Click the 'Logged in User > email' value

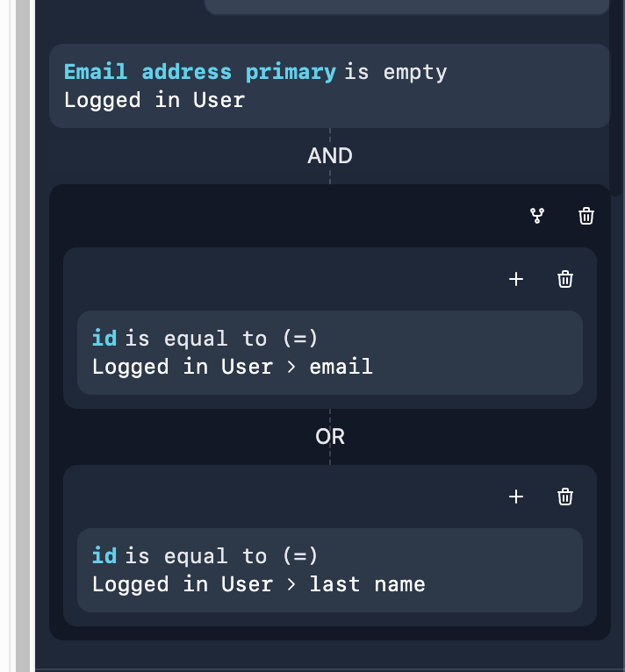pyautogui.click(x=233, y=367)
